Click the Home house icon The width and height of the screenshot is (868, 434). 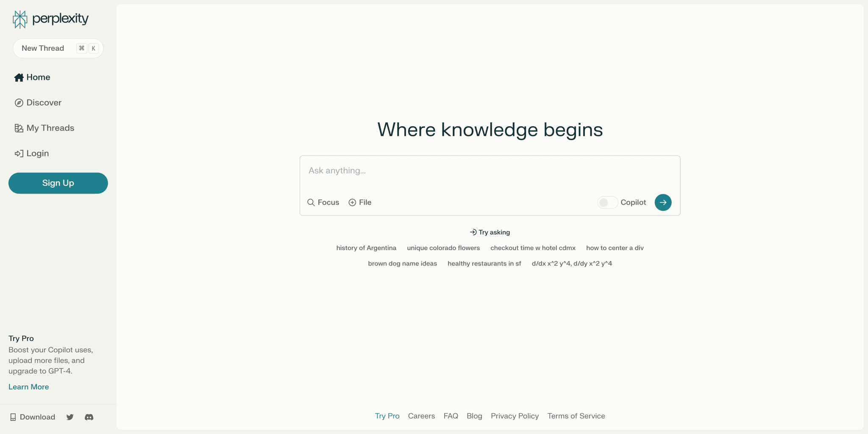[x=19, y=77]
